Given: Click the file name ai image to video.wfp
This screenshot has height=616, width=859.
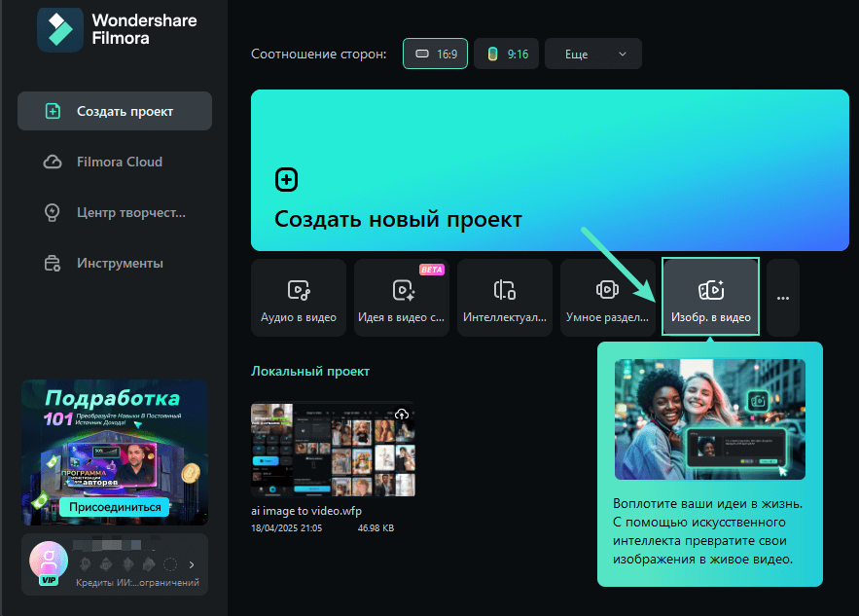Looking at the screenshot, I should 306,511.
